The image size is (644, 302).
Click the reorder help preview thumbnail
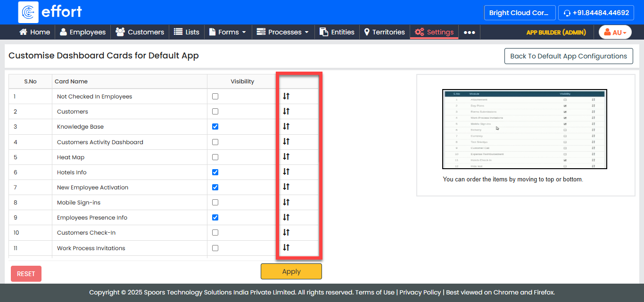524,129
